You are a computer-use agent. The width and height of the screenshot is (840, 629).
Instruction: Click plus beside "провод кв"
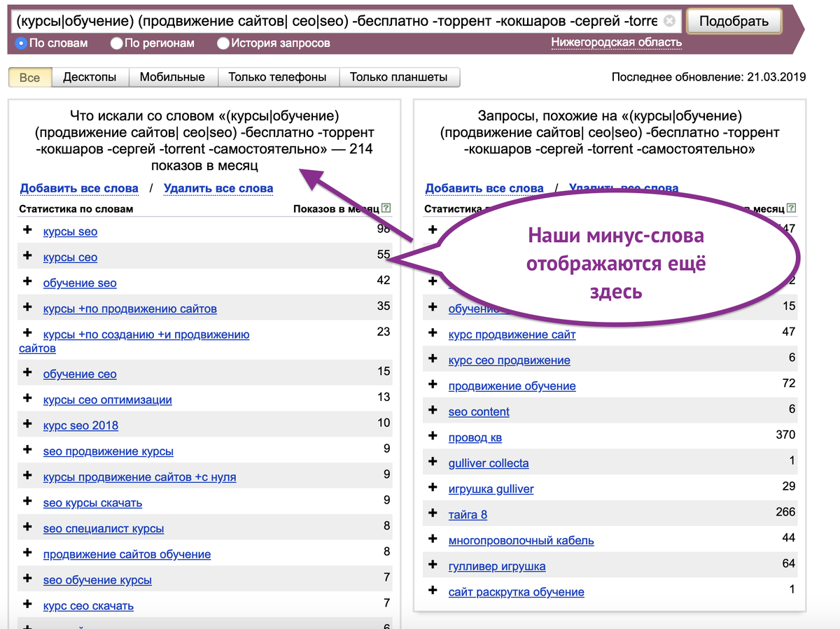(433, 436)
